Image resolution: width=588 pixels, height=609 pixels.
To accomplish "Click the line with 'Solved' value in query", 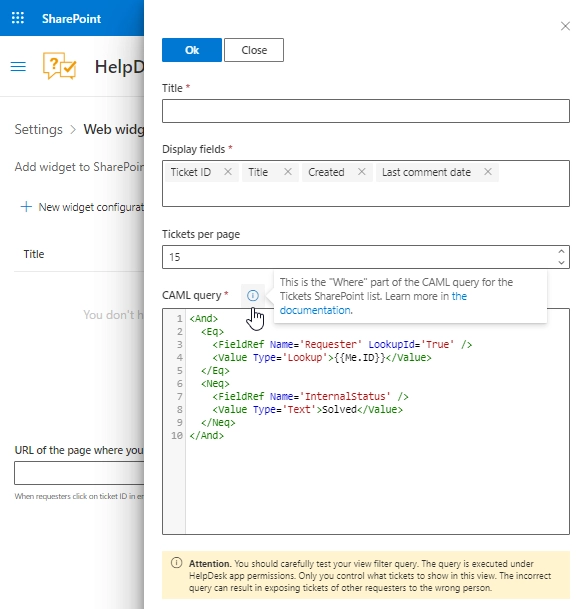I will click(x=308, y=409).
